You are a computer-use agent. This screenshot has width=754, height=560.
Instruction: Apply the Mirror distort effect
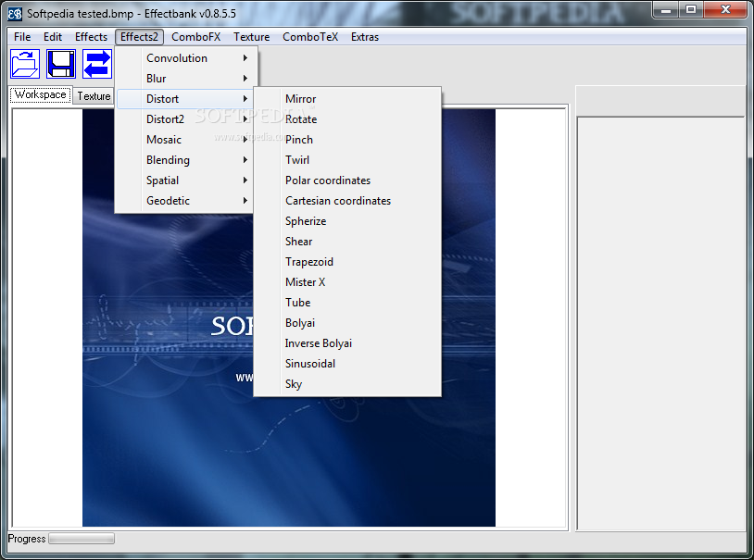[347, 99]
